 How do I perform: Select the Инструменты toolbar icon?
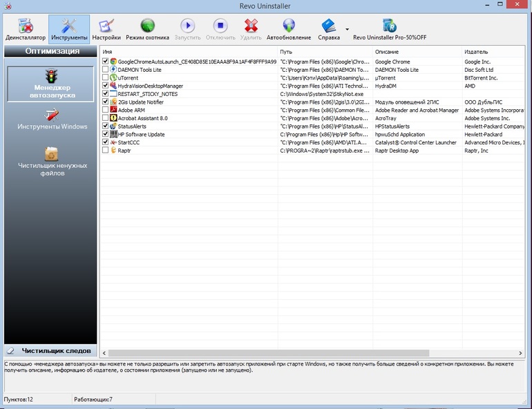coord(69,29)
